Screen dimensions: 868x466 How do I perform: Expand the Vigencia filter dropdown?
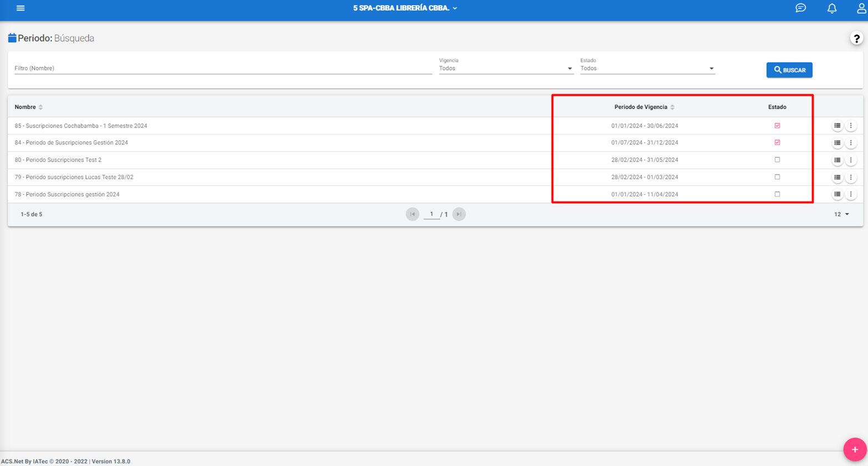tap(506, 68)
